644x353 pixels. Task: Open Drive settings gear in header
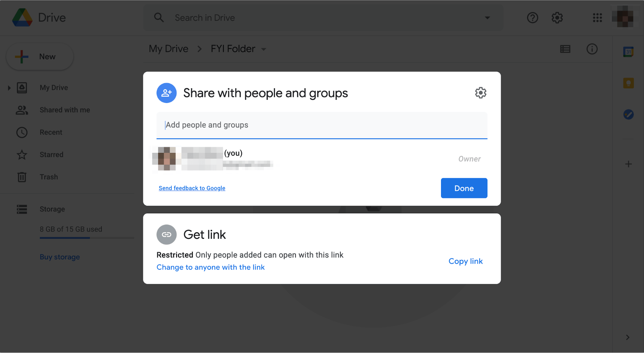[557, 18]
